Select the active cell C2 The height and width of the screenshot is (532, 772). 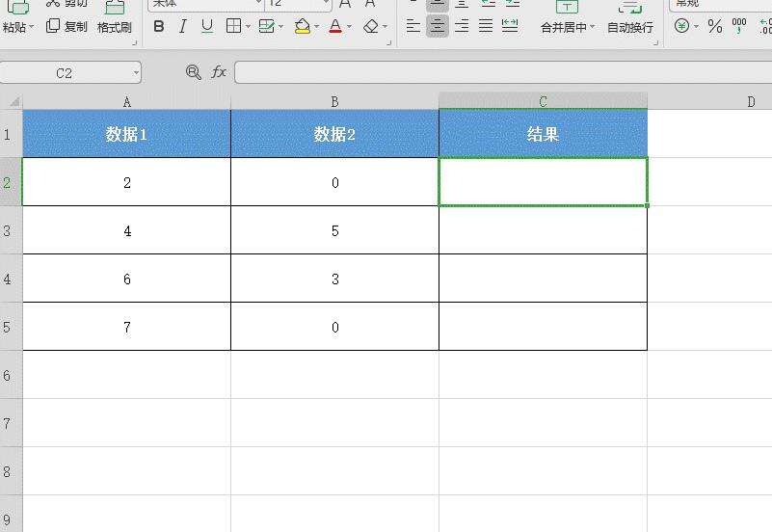coord(543,182)
